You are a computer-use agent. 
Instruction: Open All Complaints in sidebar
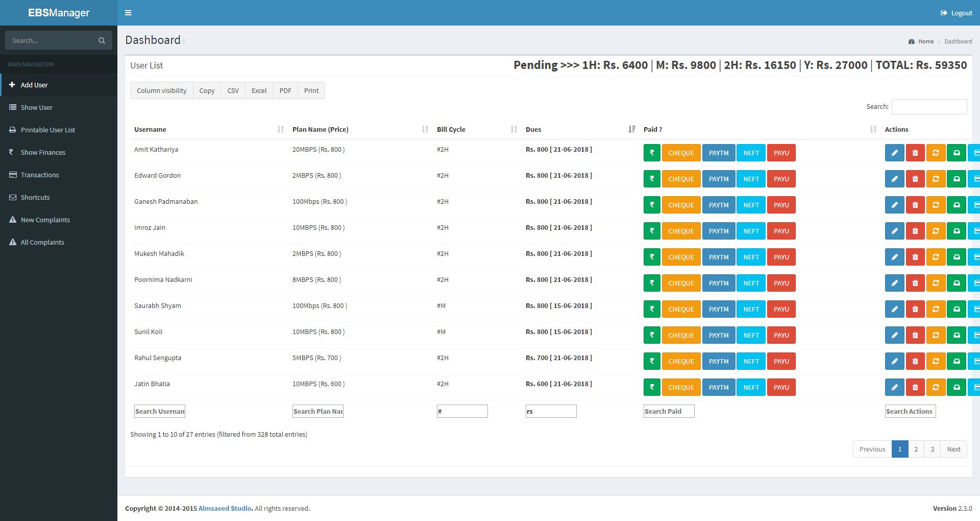coord(59,242)
